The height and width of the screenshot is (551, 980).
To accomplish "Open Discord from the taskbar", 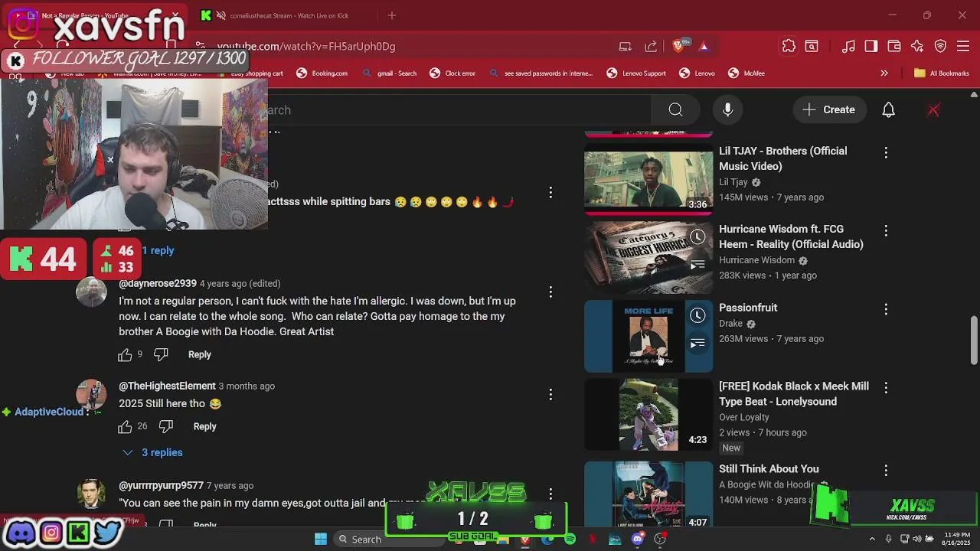I will pos(638,540).
